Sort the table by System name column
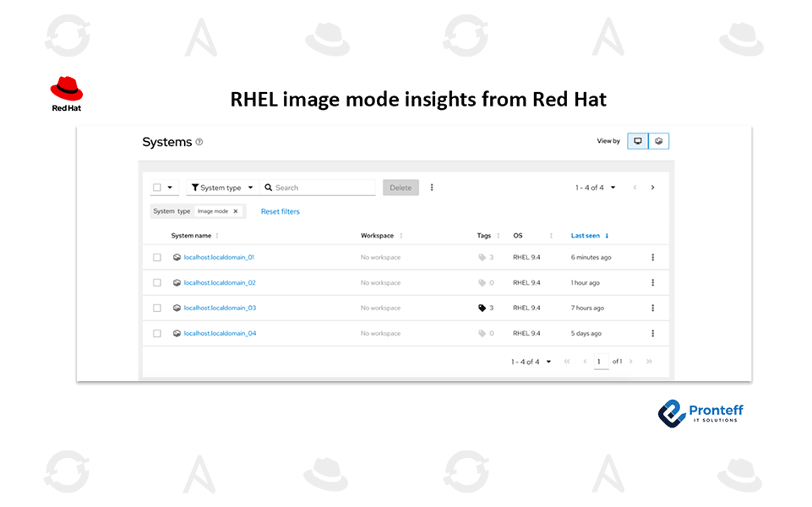The image size is (812, 507). click(192, 236)
